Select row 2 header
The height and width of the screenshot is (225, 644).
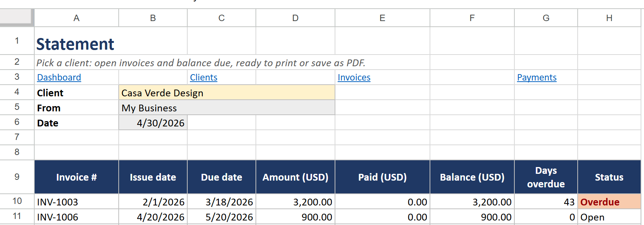point(17,62)
